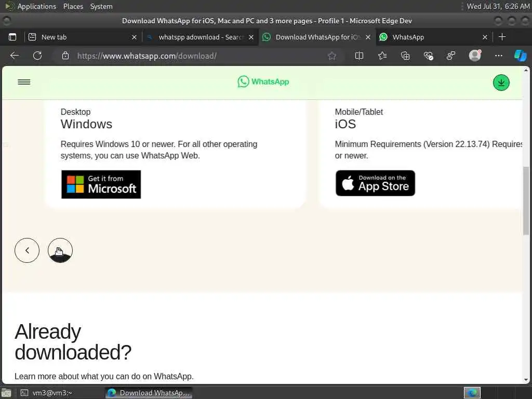Click scrollbar up arrow
Viewport: 532px width, 399px height.
pos(526,70)
